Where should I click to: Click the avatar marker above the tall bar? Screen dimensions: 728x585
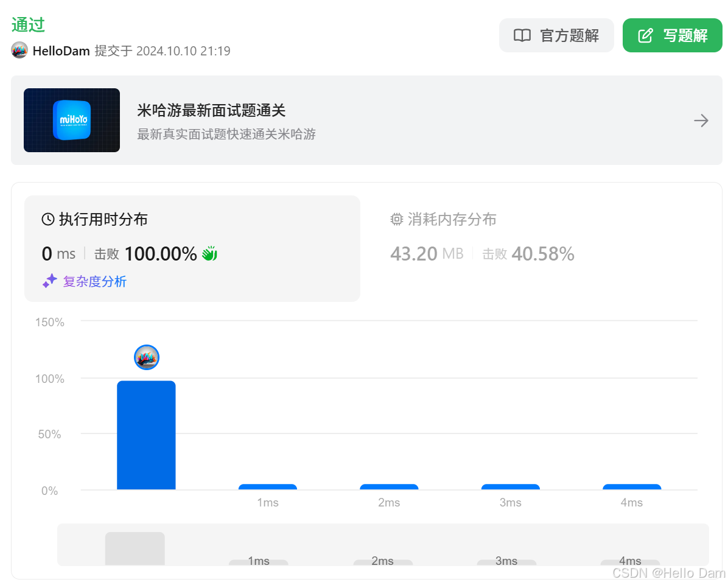[x=147, y=357]
